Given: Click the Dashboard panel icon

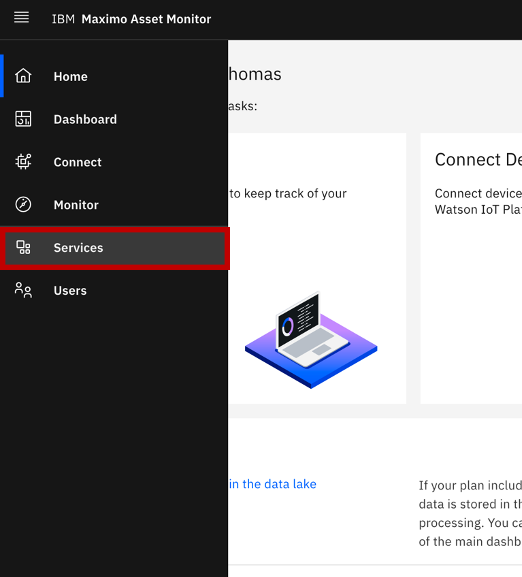Looking at the screenshot, I should click(23, 119).
